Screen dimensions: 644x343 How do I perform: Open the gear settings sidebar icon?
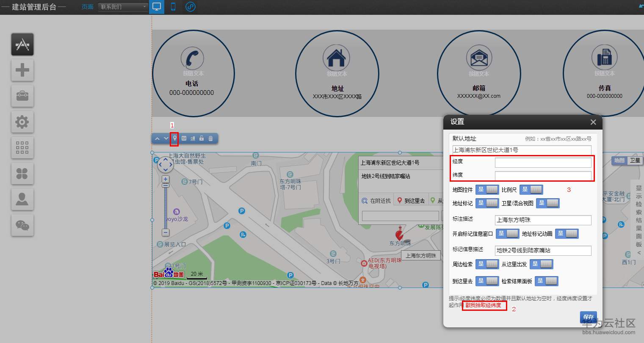pyautogui.click(x=22, y=122)
